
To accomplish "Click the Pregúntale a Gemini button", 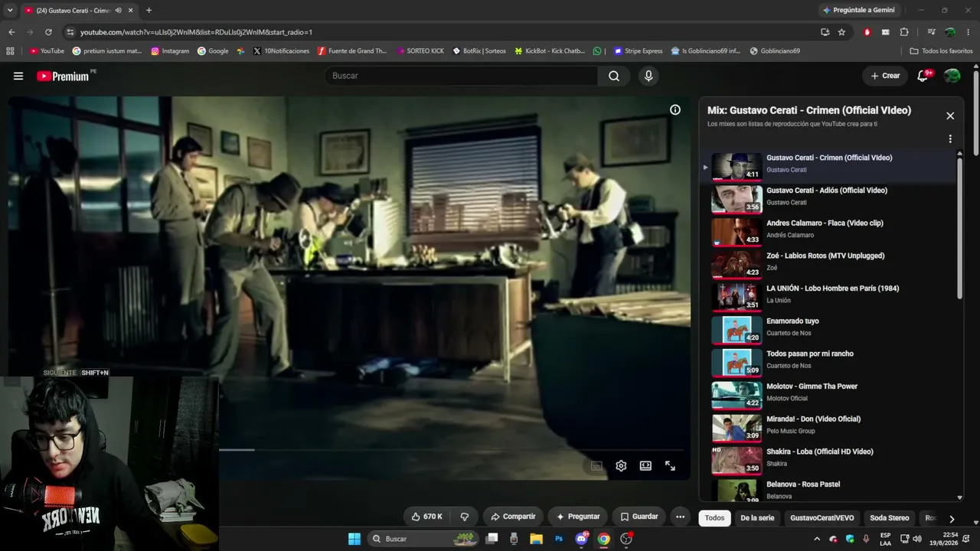I will pos(857,10).
